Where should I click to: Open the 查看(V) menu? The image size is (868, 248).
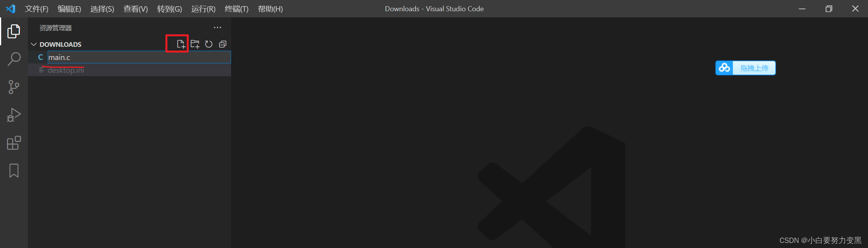(136, 9)
